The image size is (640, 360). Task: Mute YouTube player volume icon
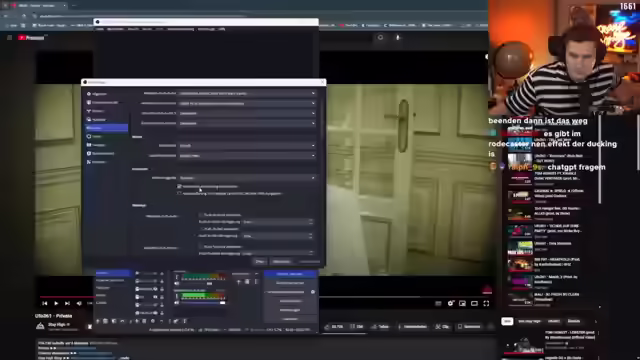coord(79,303)
